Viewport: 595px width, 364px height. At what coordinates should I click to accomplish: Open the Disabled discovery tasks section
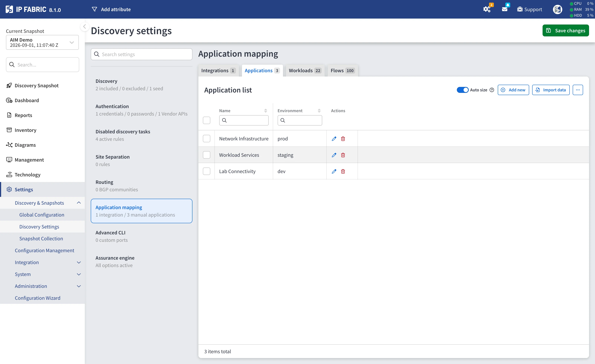coord(141,135)
